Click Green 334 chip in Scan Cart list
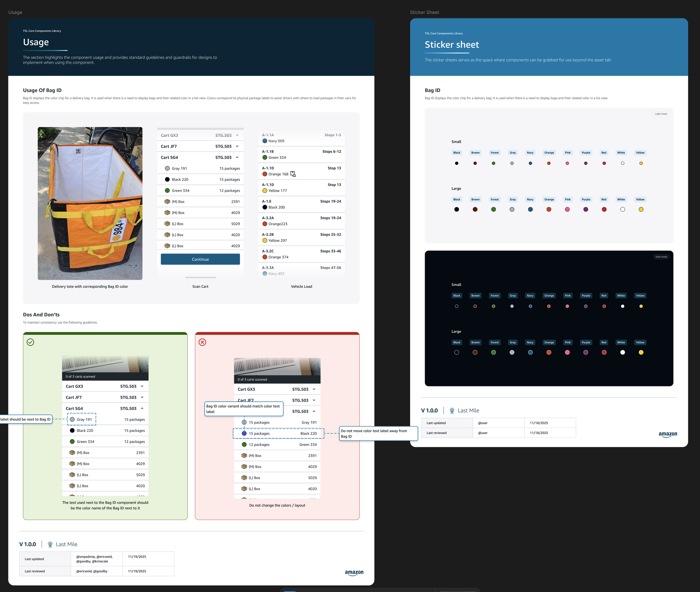Image resolution: width=700 pixels, height=592 pixels. 167,191
